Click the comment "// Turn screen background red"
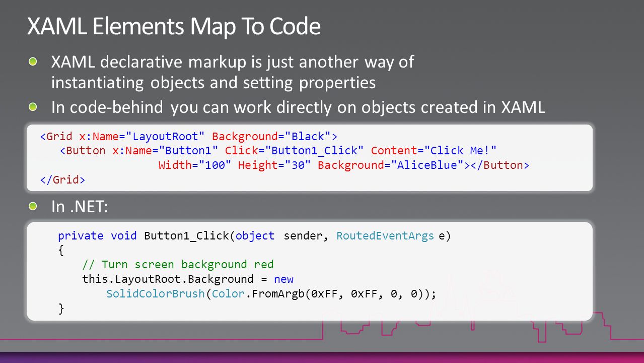 (x=178, y=265)
